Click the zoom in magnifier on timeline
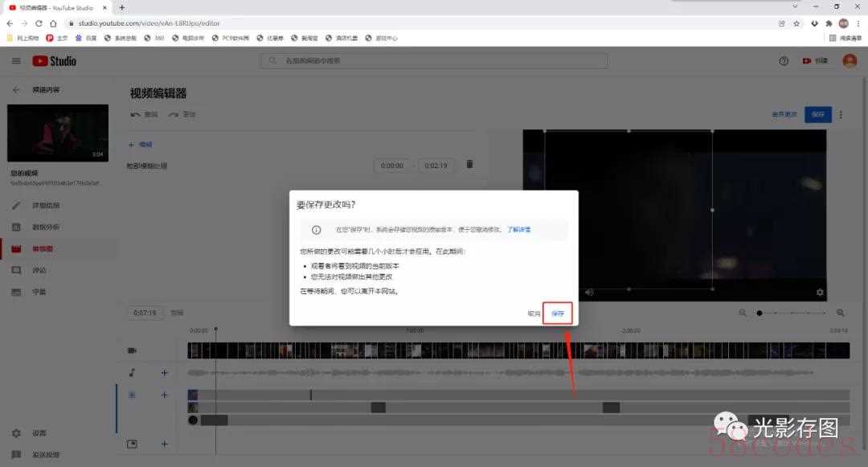The width and height of the screenshot is (868, 467). coord(841,313)
